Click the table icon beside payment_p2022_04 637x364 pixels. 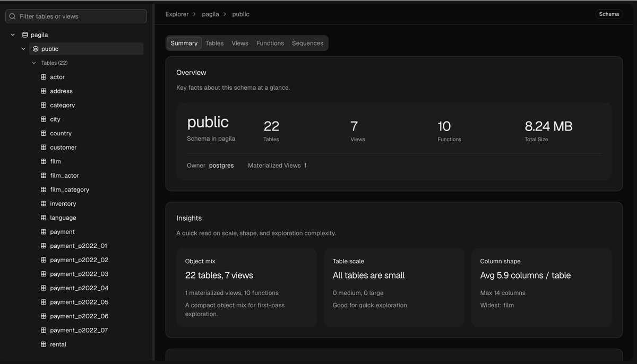pyautogui.click(x=44, y=288)
